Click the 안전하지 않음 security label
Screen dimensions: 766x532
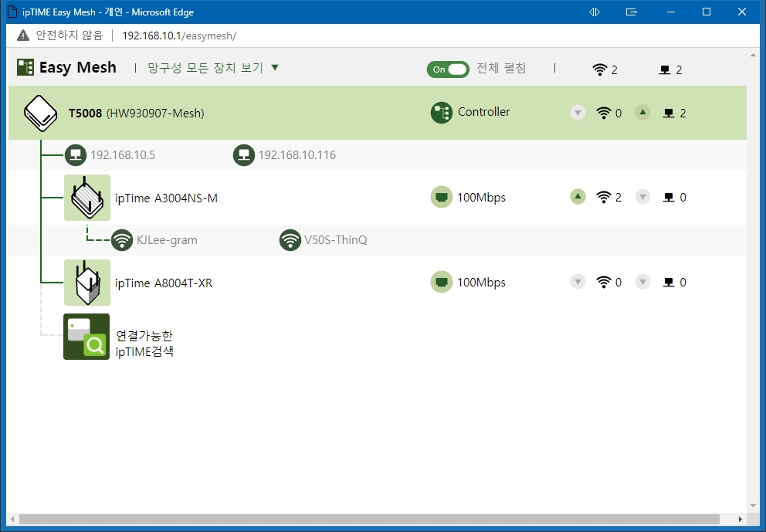[69, 36]
